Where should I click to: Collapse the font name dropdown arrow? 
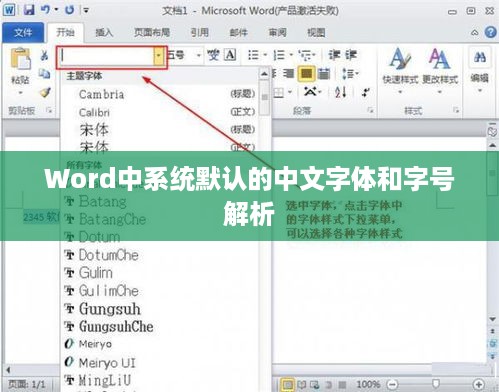click(x=159, y=55)
